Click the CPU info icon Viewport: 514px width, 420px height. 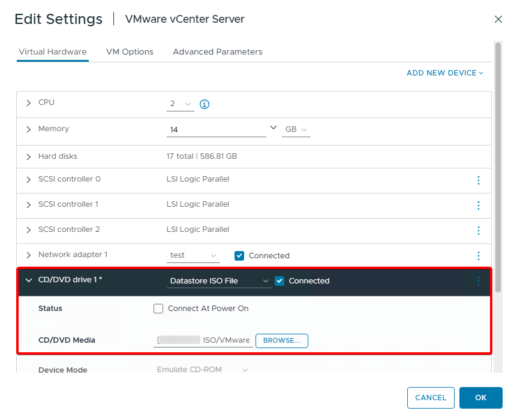(x=204, y=104)
